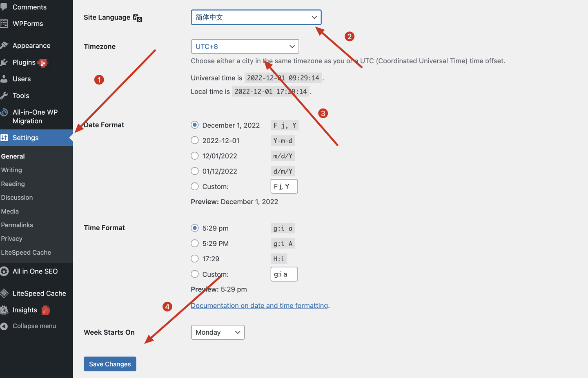
Task: Select the Y-m-d date format radio
Action: click(x=195, y=140)
